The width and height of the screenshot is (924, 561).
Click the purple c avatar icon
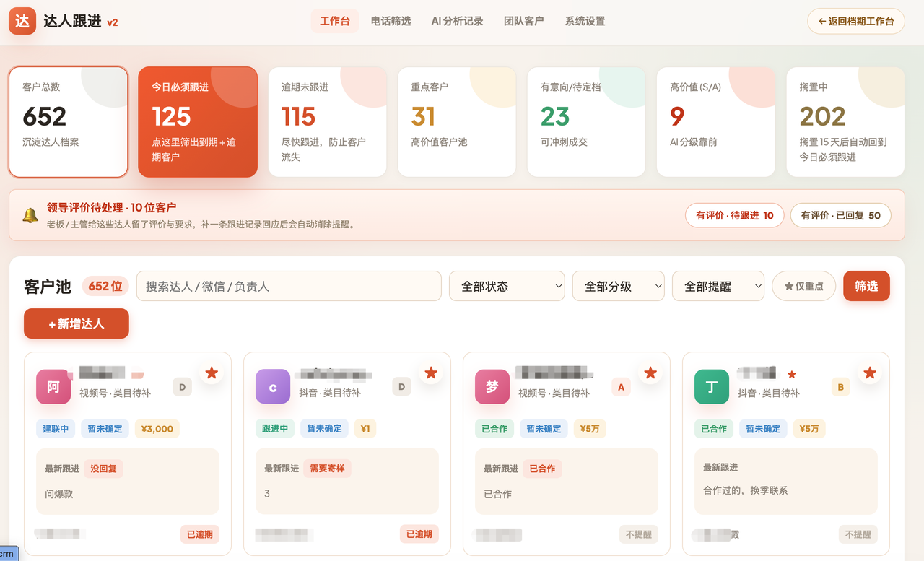(273, 386)
